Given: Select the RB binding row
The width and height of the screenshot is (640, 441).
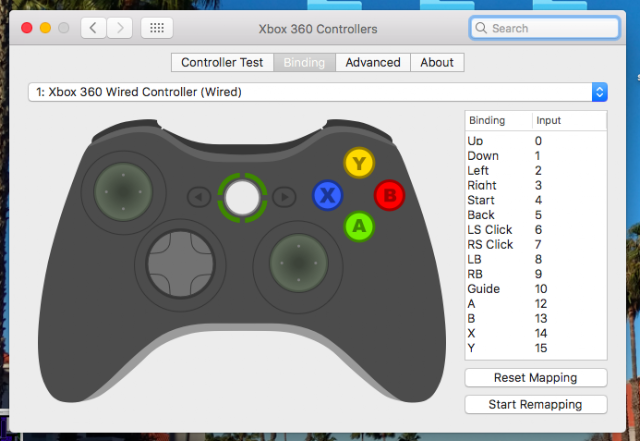Looking at the screenshot, I should click(536, 274).
